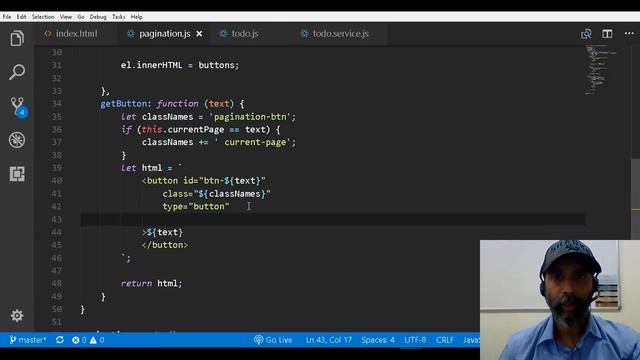Open the Help menu
This screenshot has height=360, width=640.
click(x=137, y=17)
